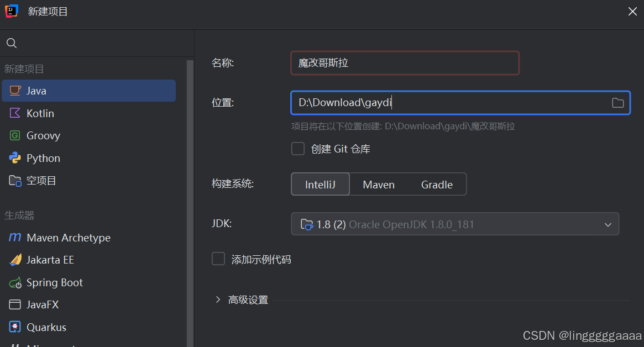Image resolution: width=644 pixels, height=347 pixels.
Task: Click the Maven Archetype m icon
Action: click(x=15, y=238)
